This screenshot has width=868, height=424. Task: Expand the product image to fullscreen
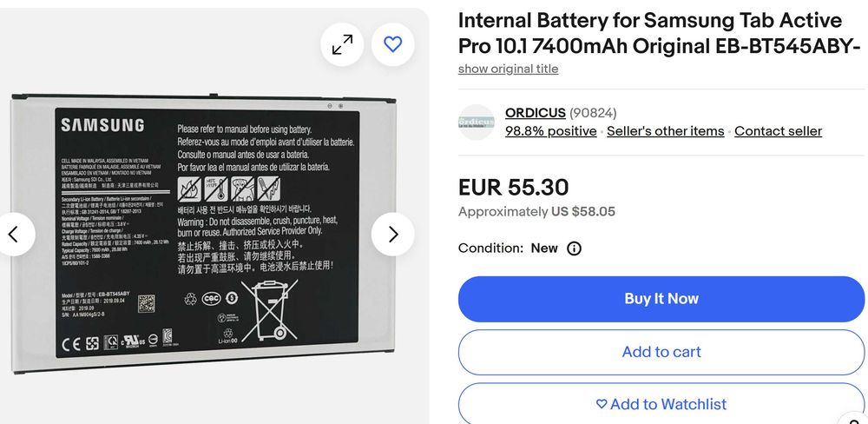(x=342, y=44)
